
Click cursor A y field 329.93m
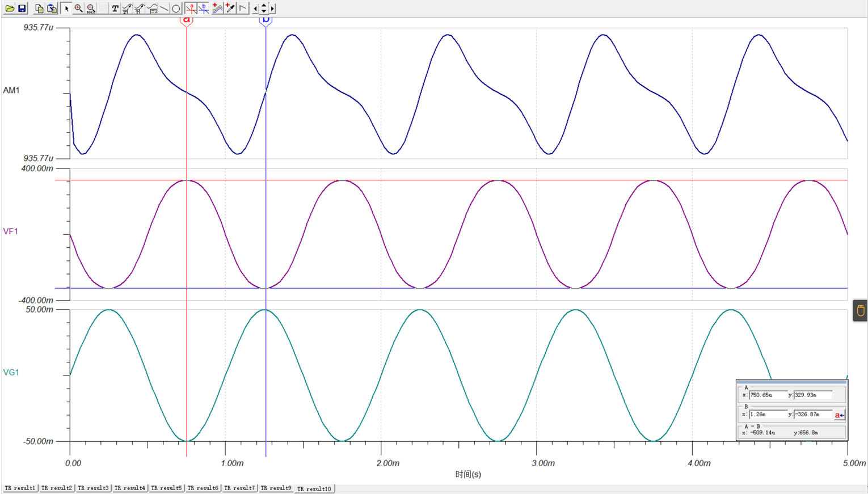(812, 395)
